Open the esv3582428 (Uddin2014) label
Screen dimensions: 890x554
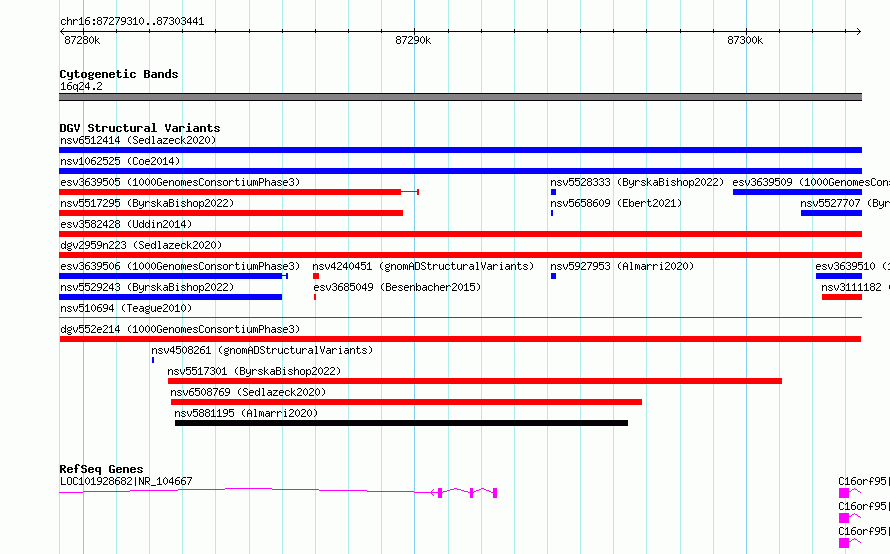tap(126, 224)
